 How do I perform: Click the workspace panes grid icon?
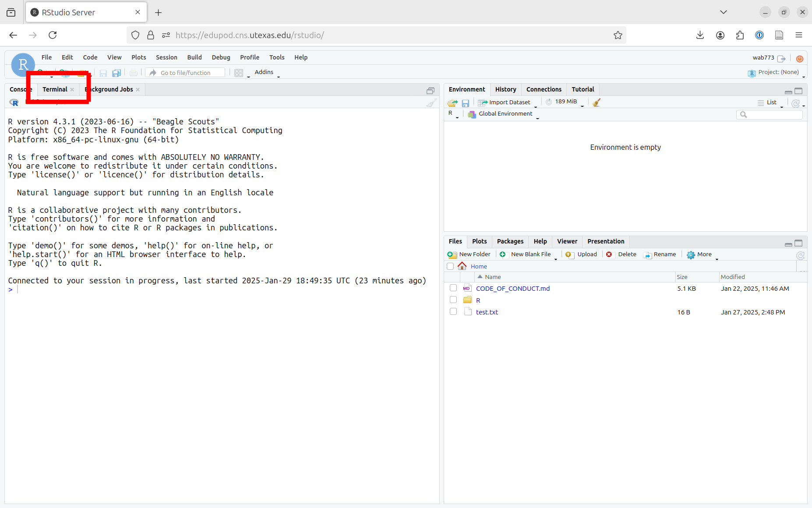(x=239, y=73)
